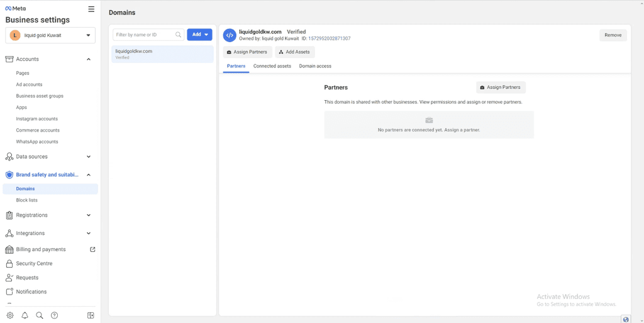This screenshot has width=644, height=323.
Task: Click the Security Centre padlock icon
Action: coord(9,263)
